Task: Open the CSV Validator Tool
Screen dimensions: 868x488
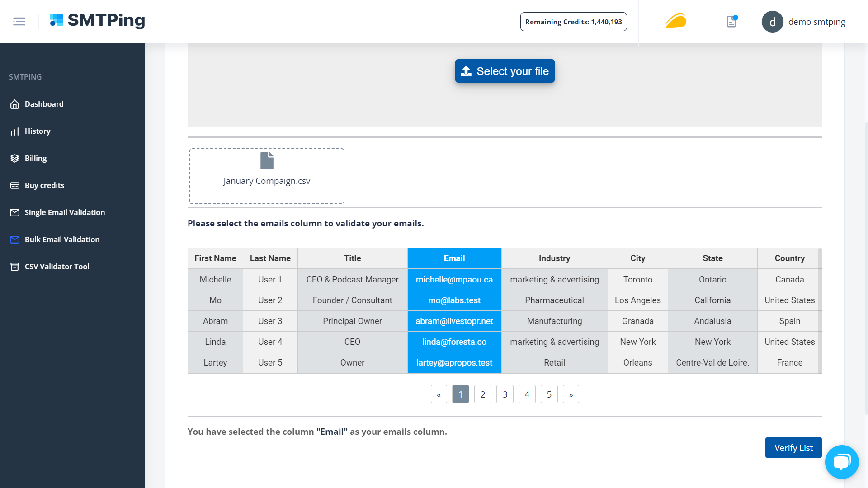Action: [57, 267]
